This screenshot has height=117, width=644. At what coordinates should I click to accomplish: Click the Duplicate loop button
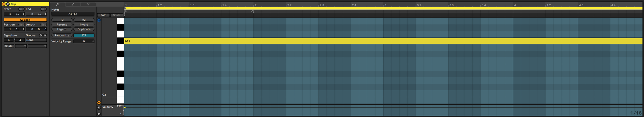coord(84,29)
